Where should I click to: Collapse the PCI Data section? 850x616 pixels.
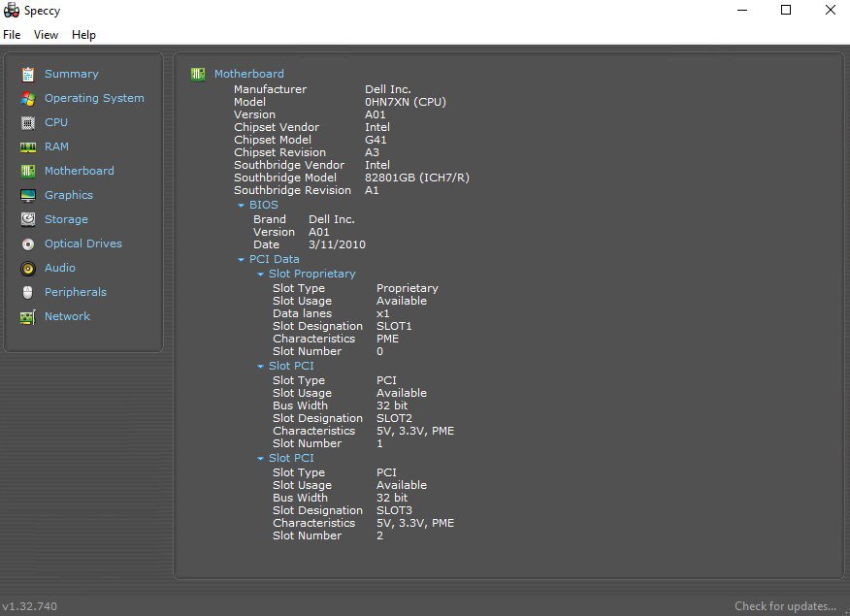click(241, 260)
